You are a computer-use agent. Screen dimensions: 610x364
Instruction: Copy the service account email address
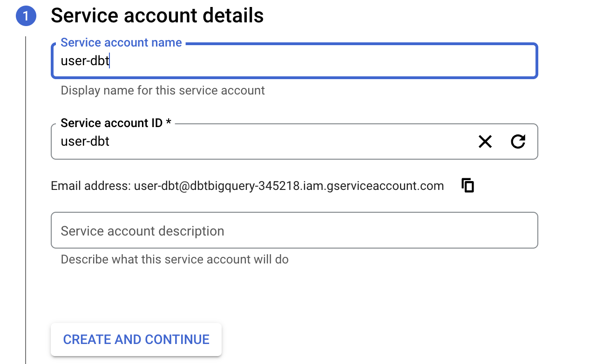[x=468, y=185]
